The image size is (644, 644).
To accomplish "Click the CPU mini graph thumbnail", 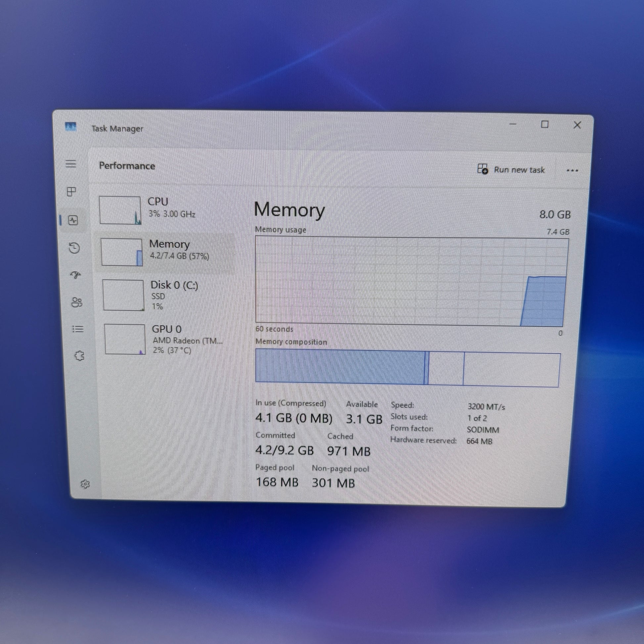I will [120, 210].
